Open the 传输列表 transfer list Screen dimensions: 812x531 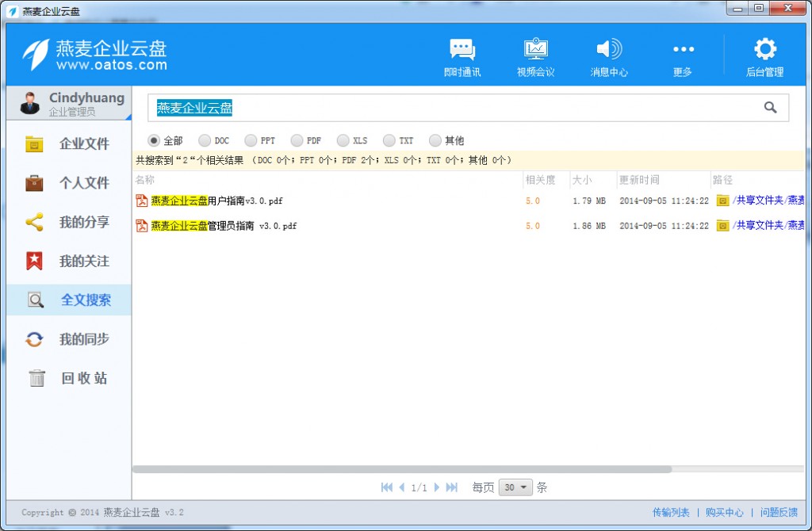[x=671, y=513]
